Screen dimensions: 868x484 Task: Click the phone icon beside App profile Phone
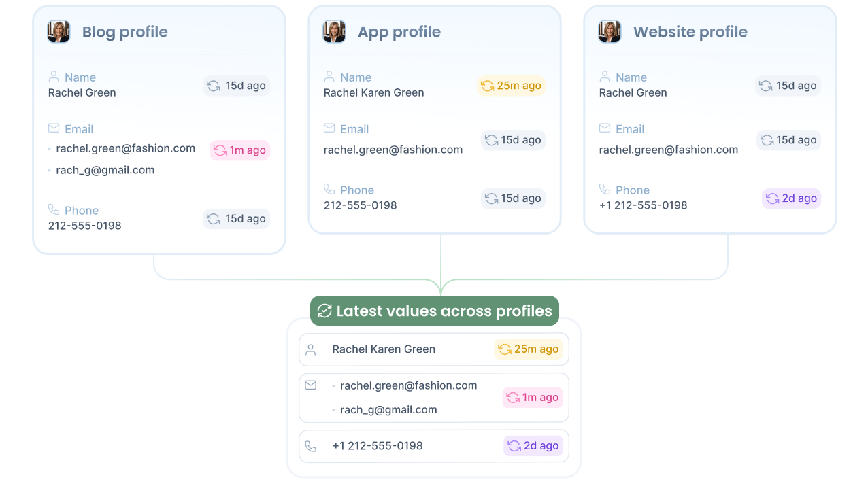tap(329, 190)
